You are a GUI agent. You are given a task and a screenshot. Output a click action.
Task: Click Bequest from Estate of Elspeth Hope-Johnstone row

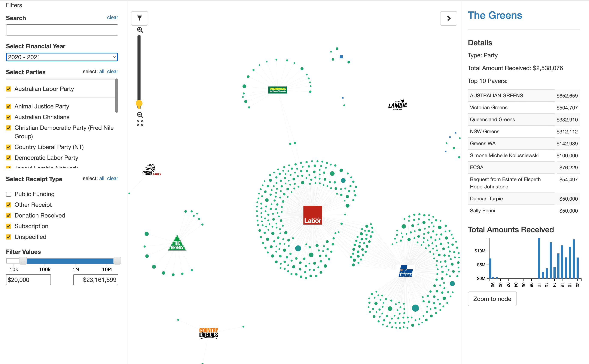(524, 183)
